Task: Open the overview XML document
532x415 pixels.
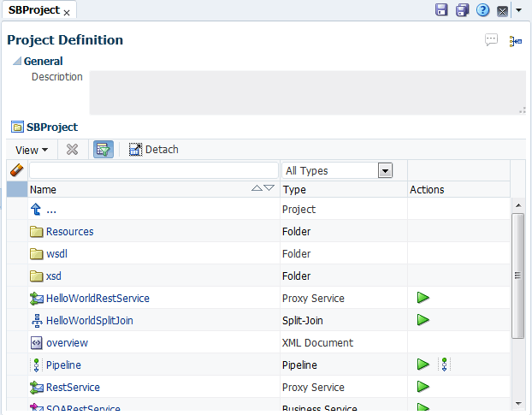Action: 67,343
